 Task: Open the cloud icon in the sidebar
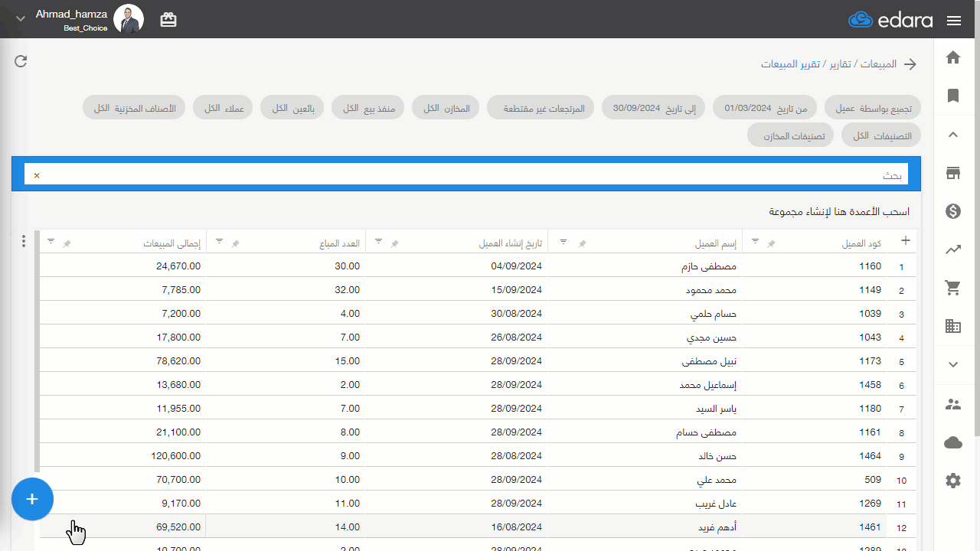pos(953,442)
